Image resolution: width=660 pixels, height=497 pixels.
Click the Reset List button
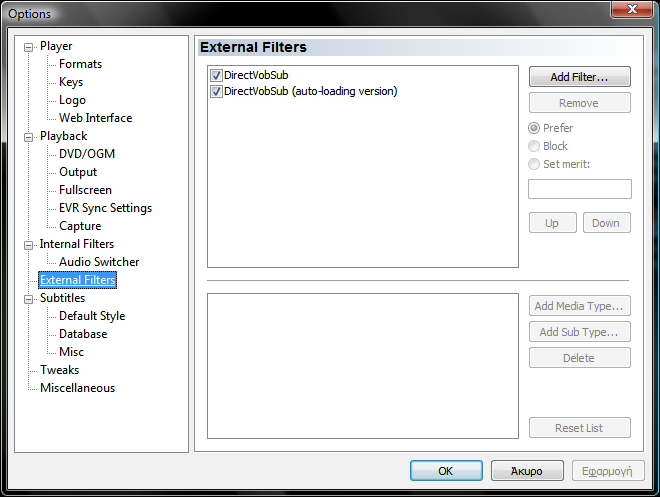click(580, 428)
